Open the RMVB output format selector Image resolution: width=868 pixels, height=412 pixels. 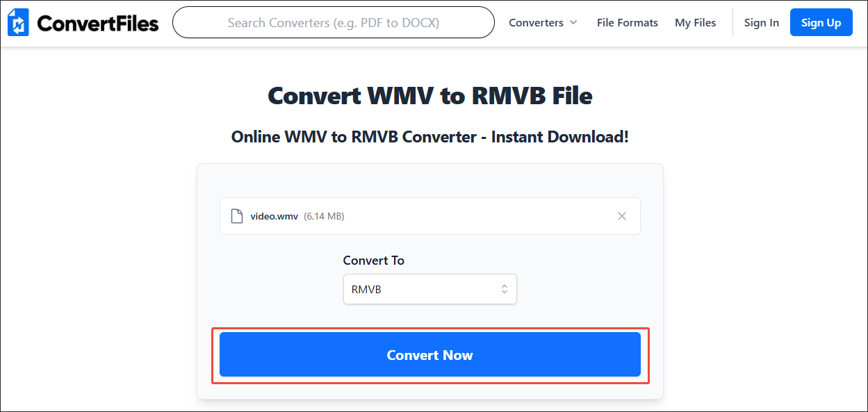click(x=429, y=289)
